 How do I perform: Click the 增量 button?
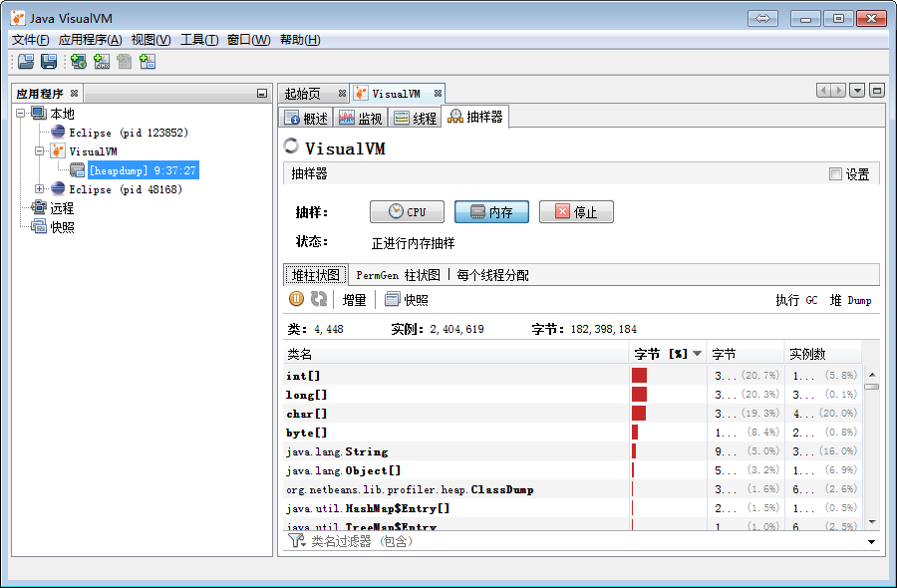point(354,300)
